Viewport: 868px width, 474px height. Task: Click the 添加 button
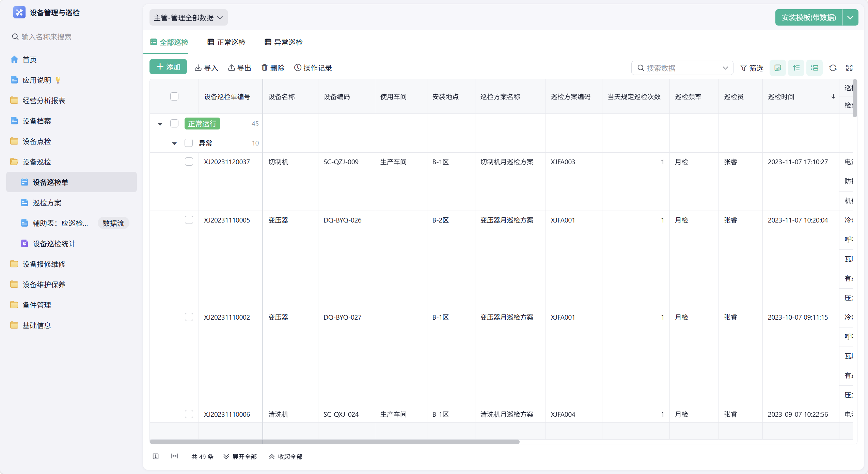(168, 67)
